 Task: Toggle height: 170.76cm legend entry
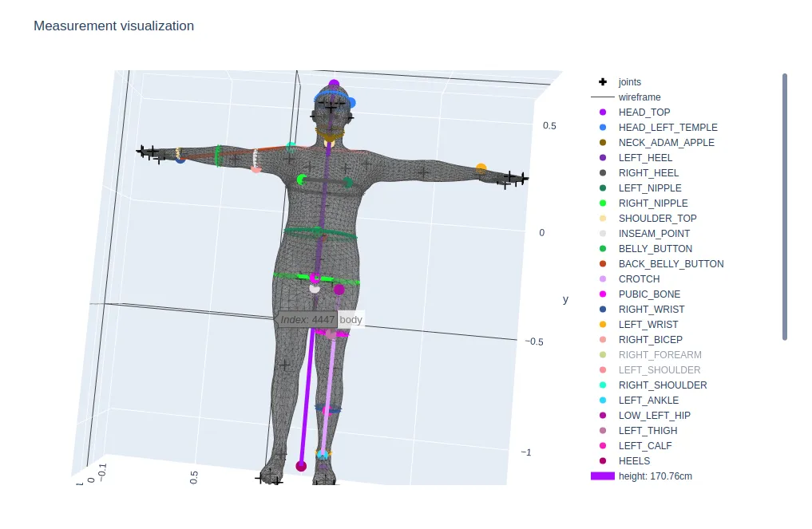point(655,476)
